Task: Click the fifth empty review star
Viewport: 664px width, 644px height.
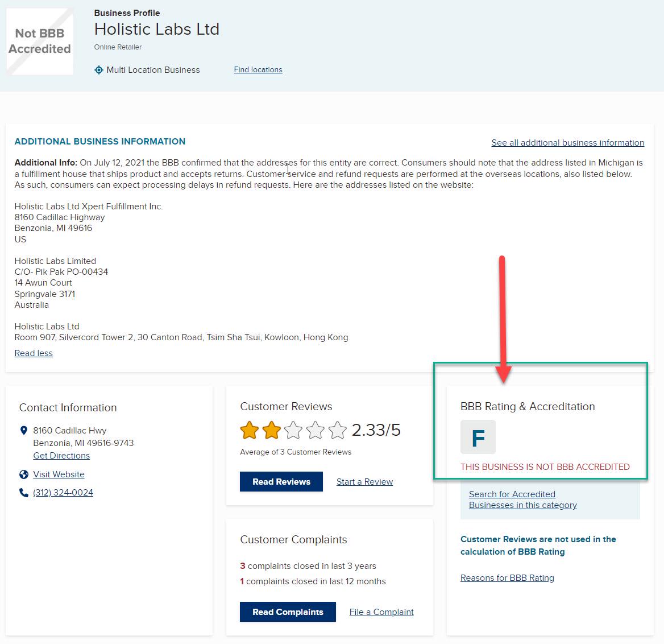Action: click(x=338, y=431)
